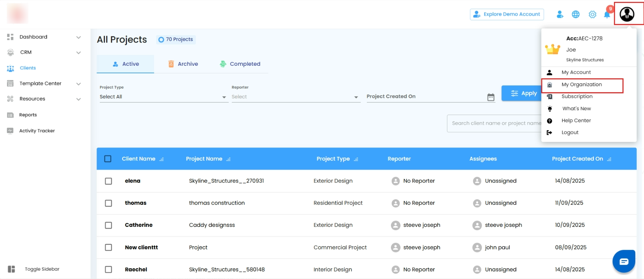
Task: Click the Apply filter button
Action: pos(523,93)
